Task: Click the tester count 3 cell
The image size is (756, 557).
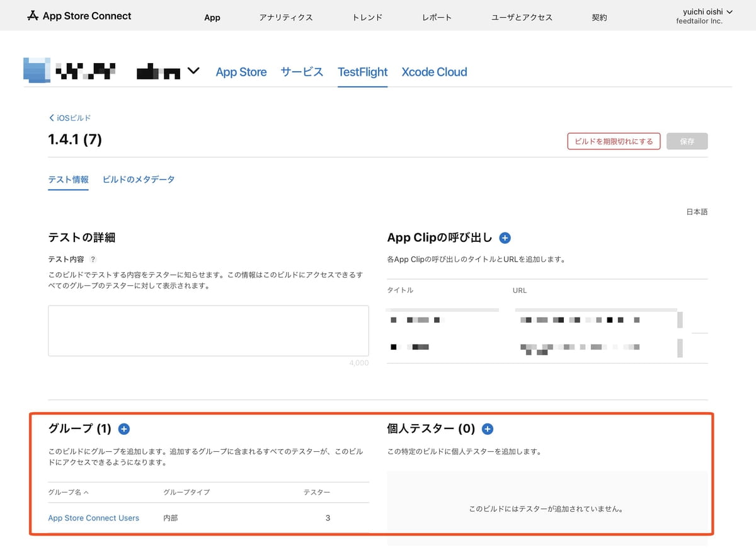Action: pos(328,518)
